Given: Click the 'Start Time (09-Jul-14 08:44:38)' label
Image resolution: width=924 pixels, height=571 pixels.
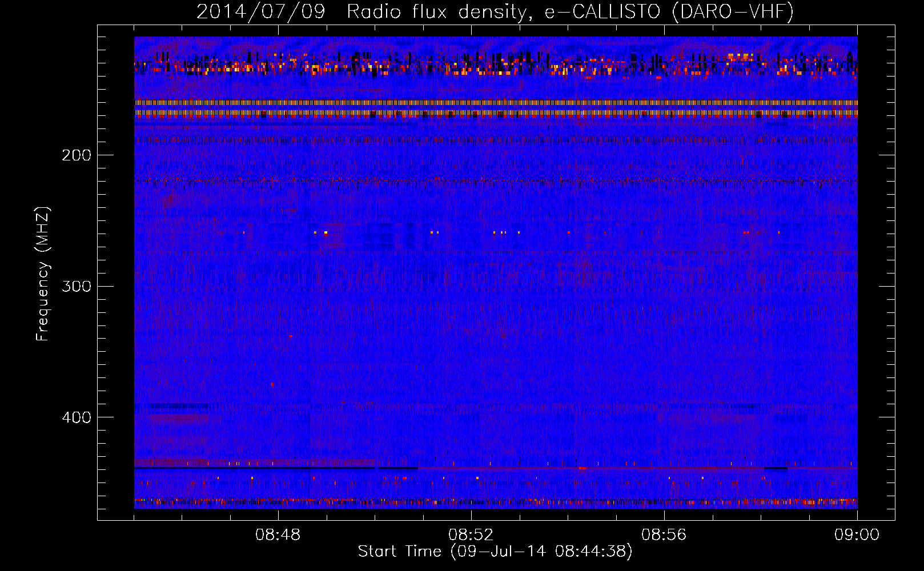Looking at the screenshot, I should [x=495, y=552].
